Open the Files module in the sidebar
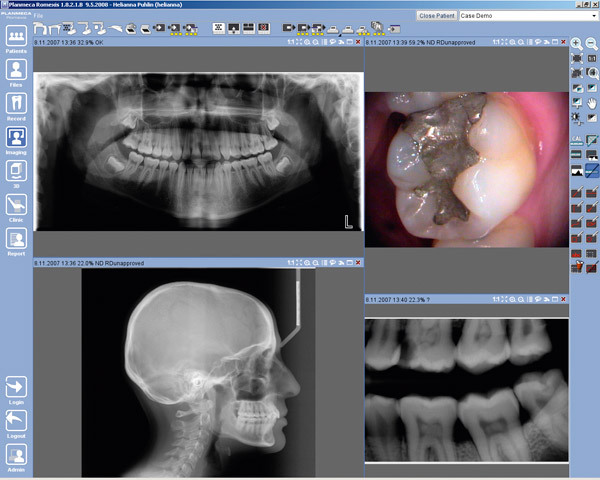The width and height of the screenshot is (600, 480). click(16, 69)
